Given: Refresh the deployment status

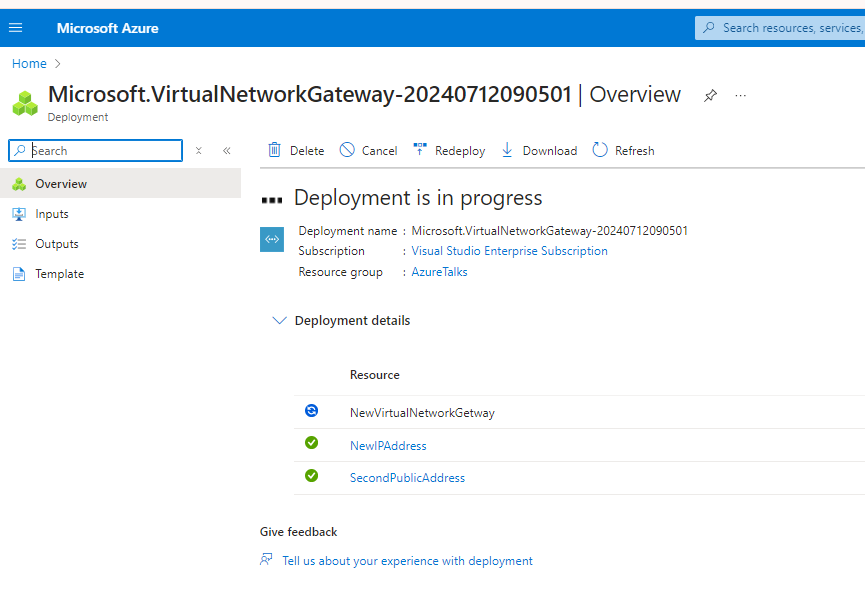Looking at the screenshot, I should [623, 150].
